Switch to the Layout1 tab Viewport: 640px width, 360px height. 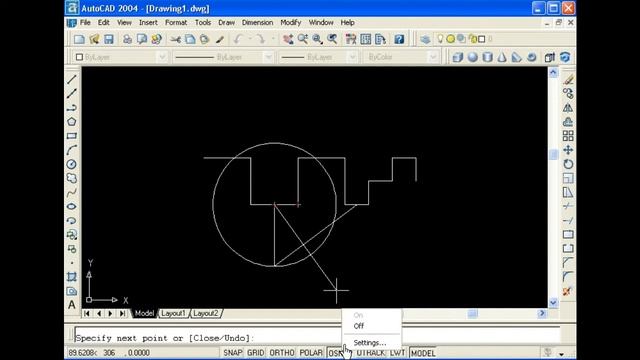point(173,313)
